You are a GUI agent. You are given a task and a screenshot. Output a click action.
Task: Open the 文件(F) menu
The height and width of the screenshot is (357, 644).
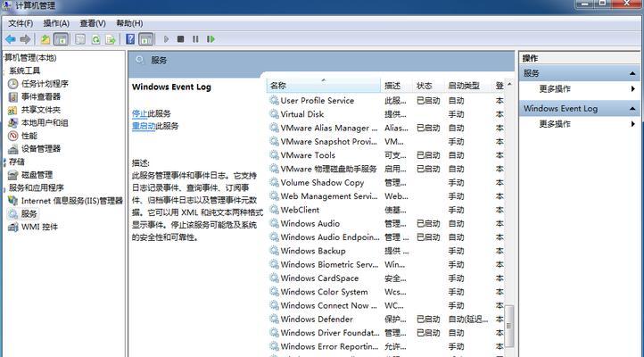tap(21, 23)
